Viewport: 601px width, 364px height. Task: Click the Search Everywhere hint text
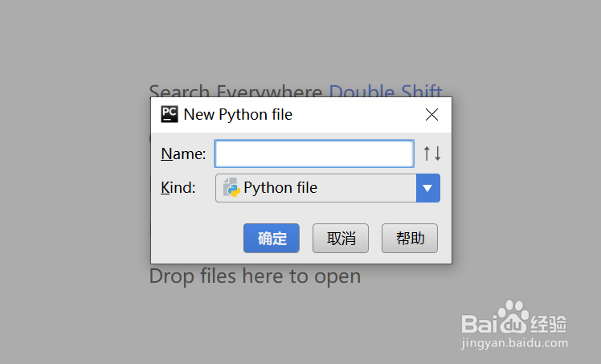238,91
